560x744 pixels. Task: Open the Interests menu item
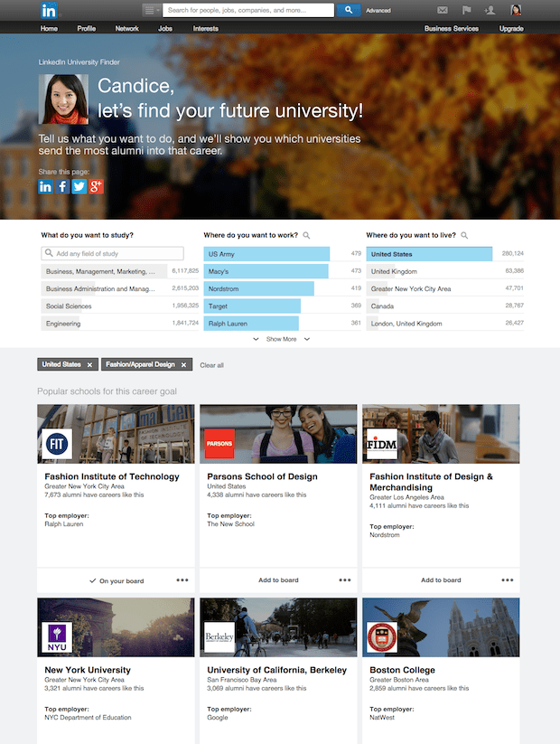click(x=205, y=29)
